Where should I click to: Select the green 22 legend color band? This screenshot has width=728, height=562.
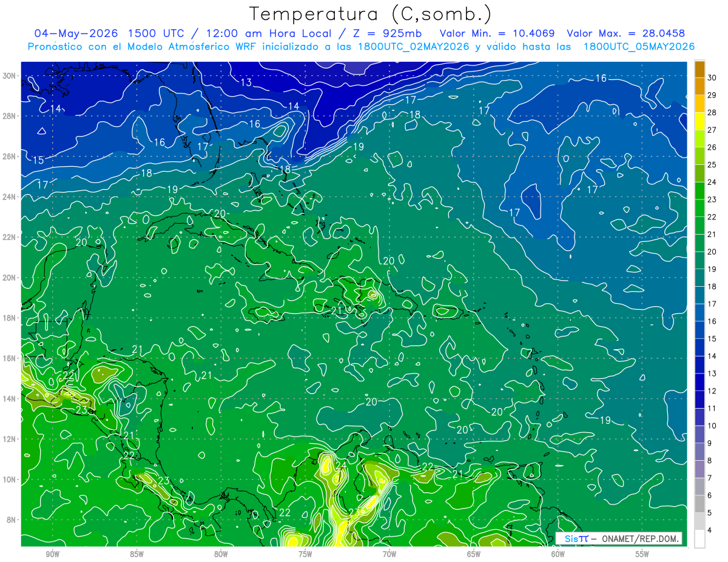pyautogui.click(x=699, y=208)
